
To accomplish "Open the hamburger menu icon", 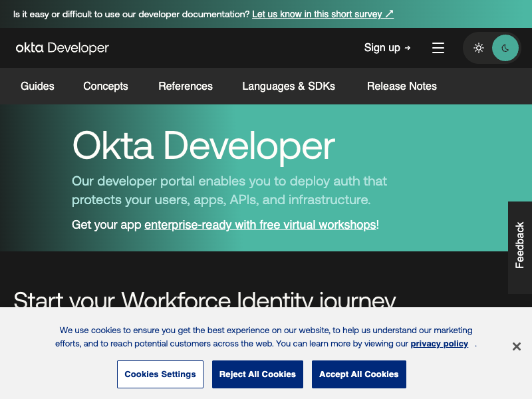I will point(438,48).
